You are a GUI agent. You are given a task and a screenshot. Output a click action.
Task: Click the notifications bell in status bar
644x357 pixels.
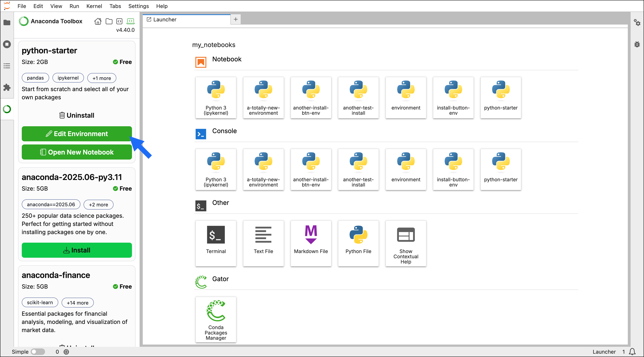click(632, 352)
